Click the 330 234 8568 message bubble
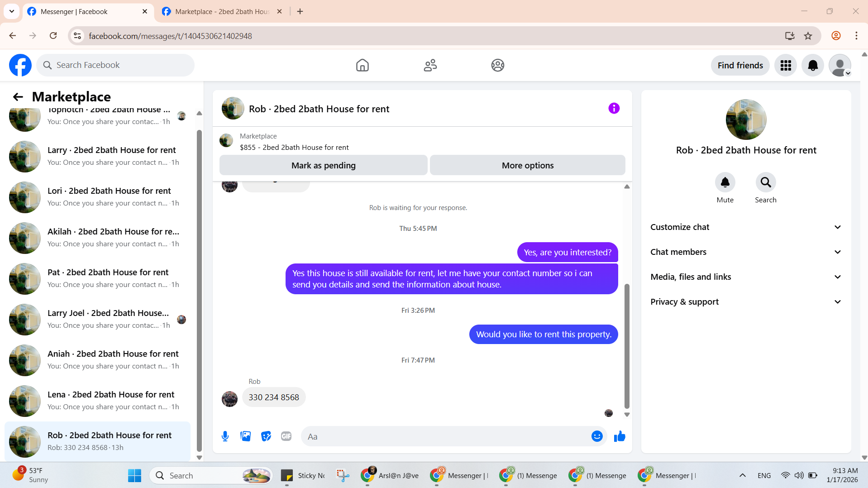Viewport: 868px width, 488px height. pos(274,397)
